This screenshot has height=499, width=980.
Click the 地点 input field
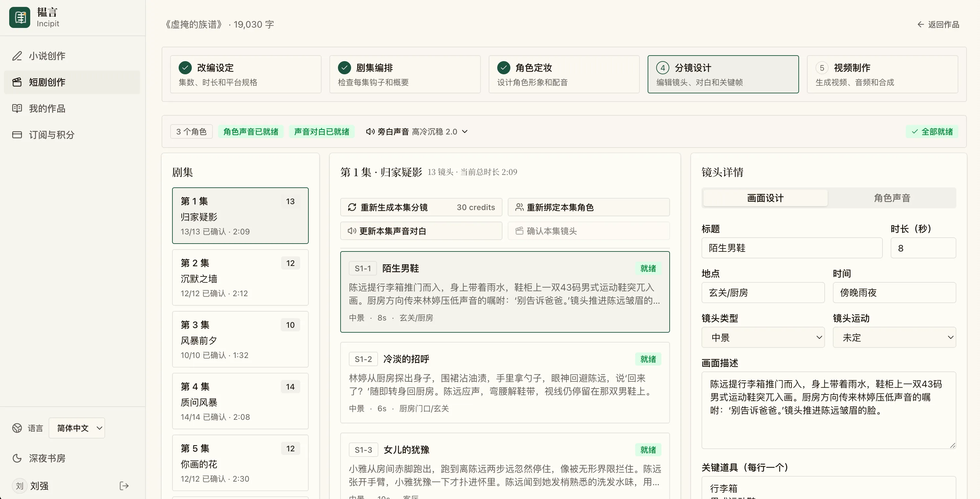pyautogui.click(x=763, y=293)
